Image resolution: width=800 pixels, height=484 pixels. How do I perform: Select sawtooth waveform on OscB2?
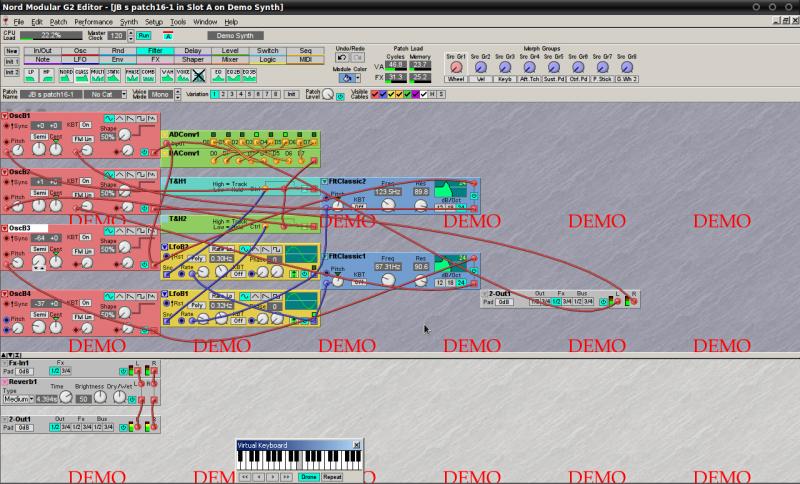pos(131,175)
